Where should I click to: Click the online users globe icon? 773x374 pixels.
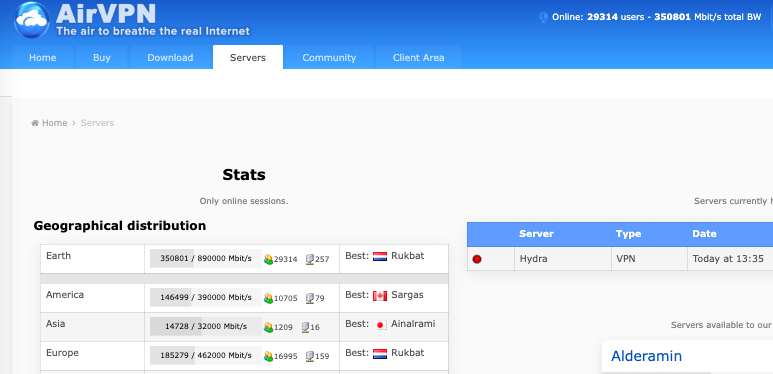coord(544,17)
